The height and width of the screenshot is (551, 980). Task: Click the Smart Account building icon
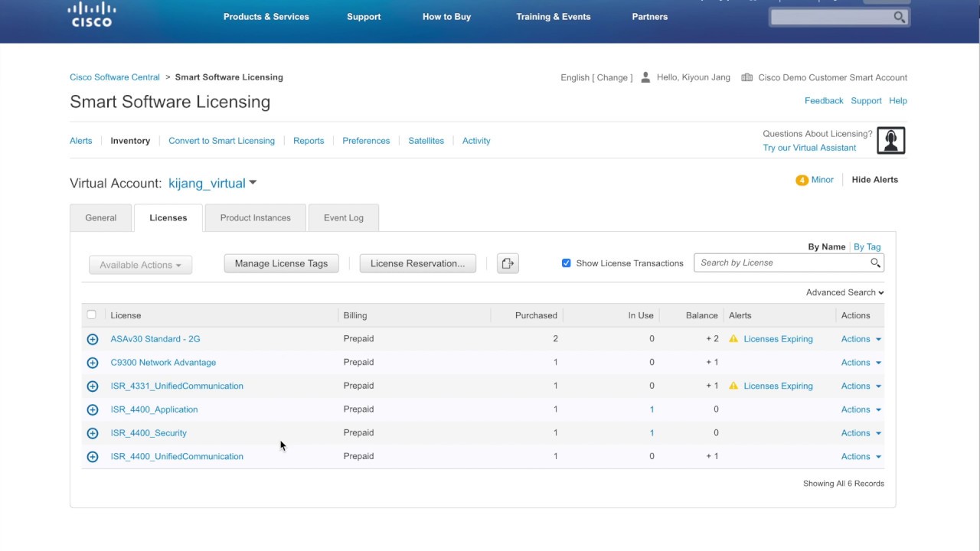[747, 77]
